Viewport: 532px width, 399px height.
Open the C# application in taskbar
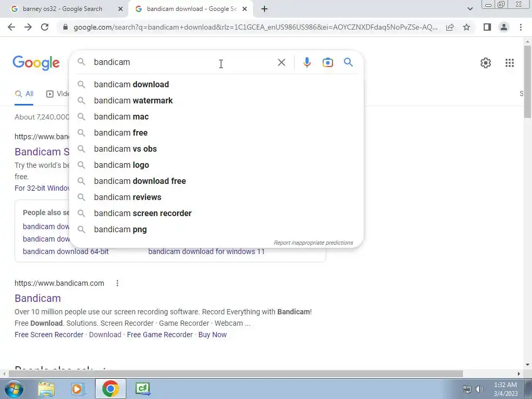pyautogui.click(x=142, y=389)
